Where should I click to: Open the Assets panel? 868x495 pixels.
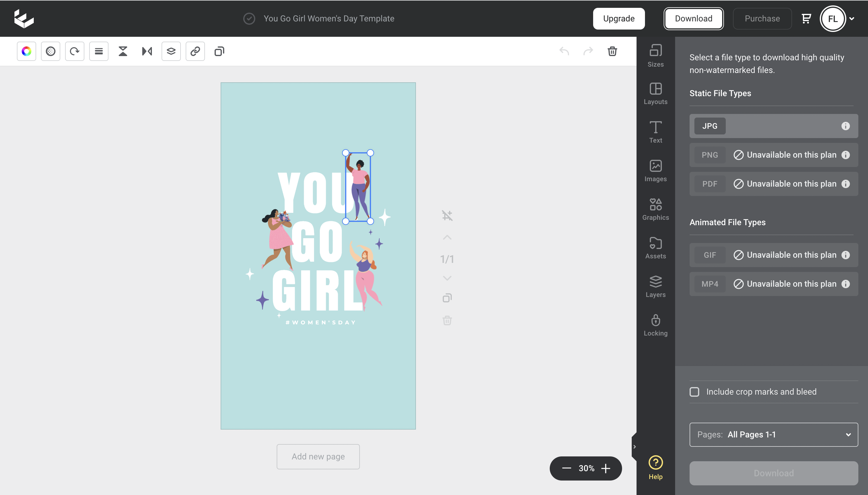[x=655, y=247]
